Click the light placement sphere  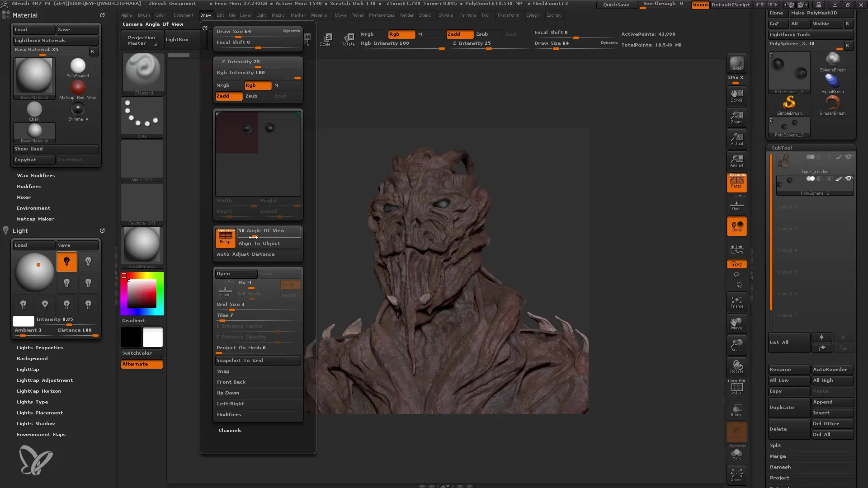point(34,272)
